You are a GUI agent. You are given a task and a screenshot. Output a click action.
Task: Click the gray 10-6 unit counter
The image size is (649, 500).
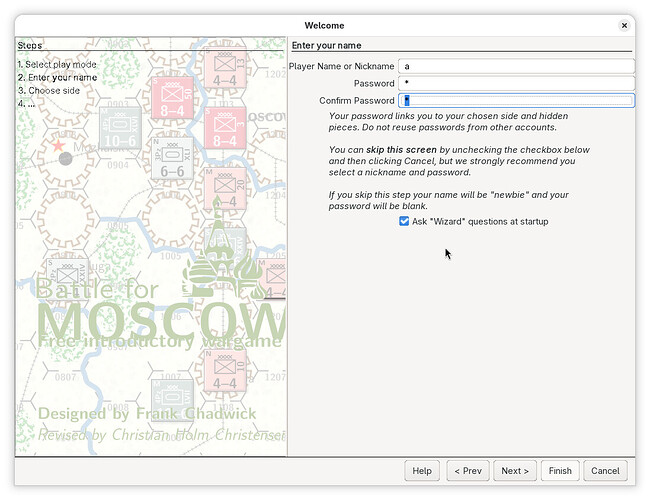(119, 127)
